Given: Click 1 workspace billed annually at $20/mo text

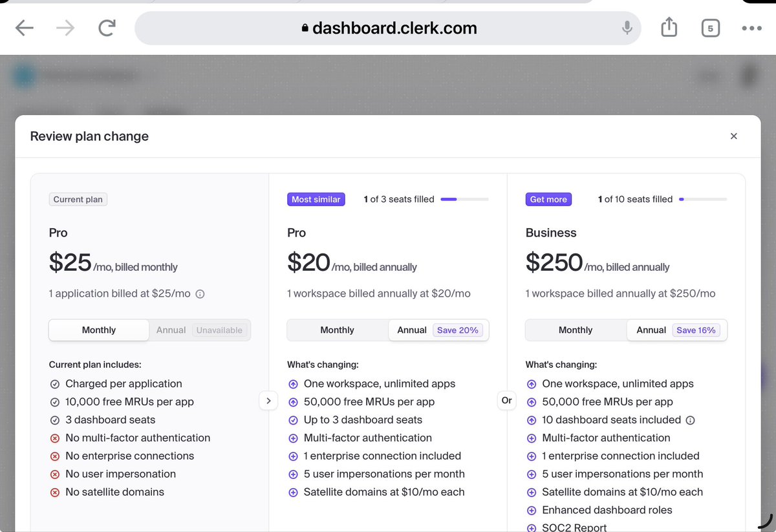Looking at the screenshot, I should coord(379,293).
